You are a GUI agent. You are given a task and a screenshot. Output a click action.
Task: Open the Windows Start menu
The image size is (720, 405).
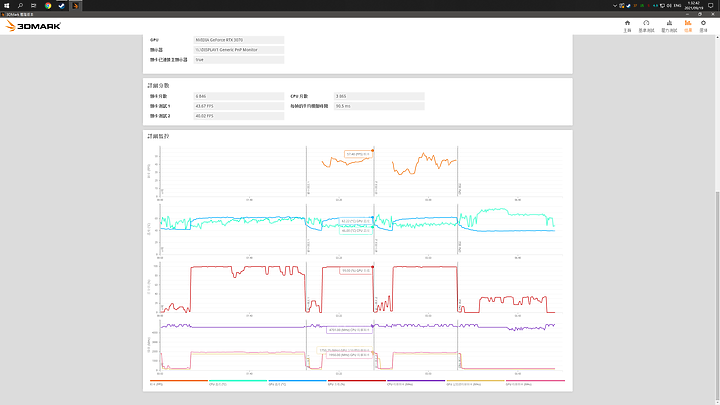[6, 6]
